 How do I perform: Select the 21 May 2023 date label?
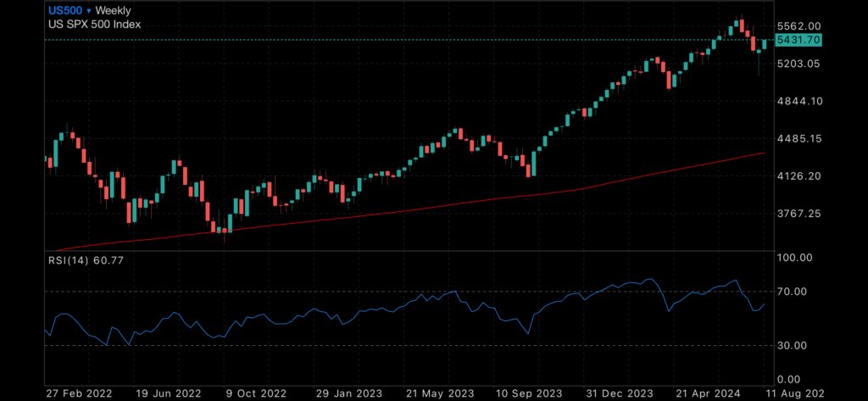tap(439, 394)
